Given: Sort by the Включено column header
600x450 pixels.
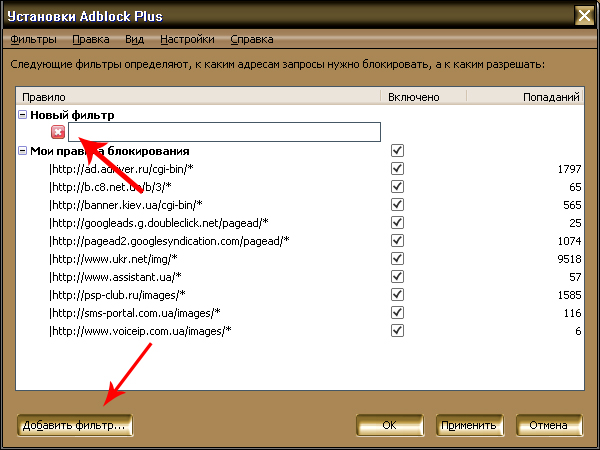Looking at the screenshot, I should coord(423,97).
